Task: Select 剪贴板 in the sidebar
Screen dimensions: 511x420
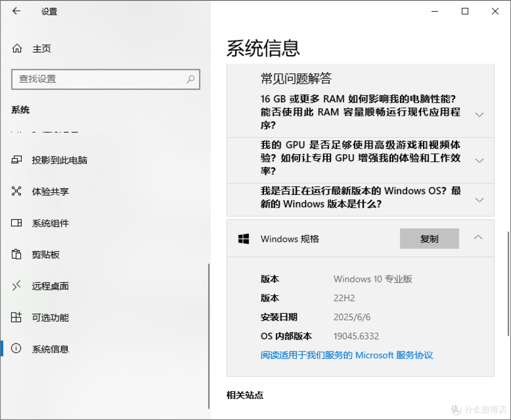Action: point(45,254)
